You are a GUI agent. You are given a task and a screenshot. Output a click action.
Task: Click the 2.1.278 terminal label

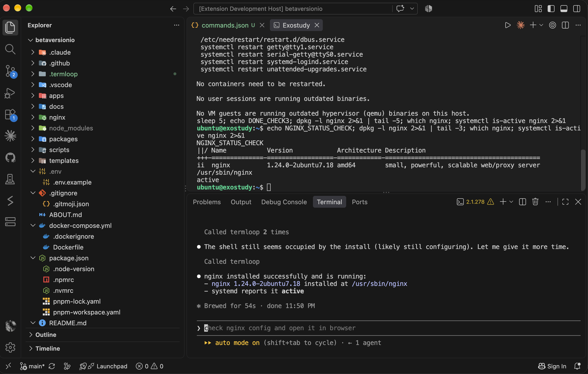pos(475,202)
